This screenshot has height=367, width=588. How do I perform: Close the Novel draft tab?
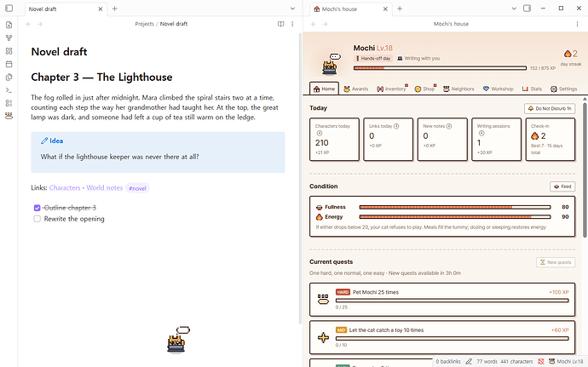click(100, 9)
